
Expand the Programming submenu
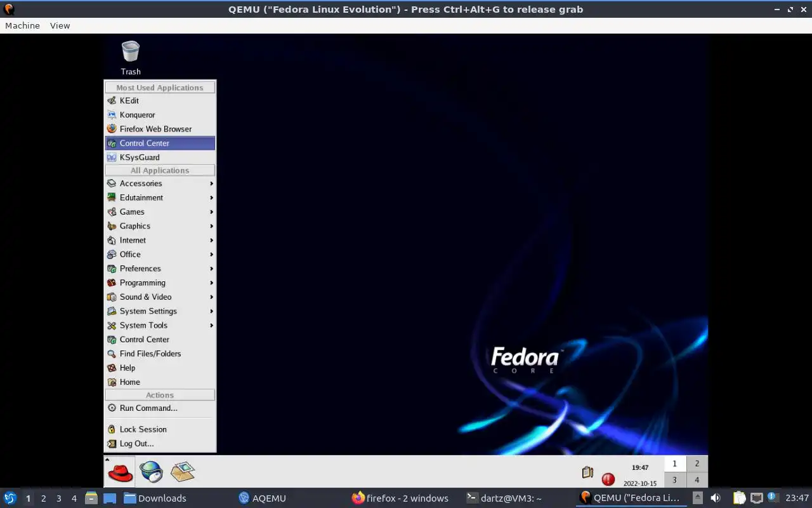pos(160,283)
